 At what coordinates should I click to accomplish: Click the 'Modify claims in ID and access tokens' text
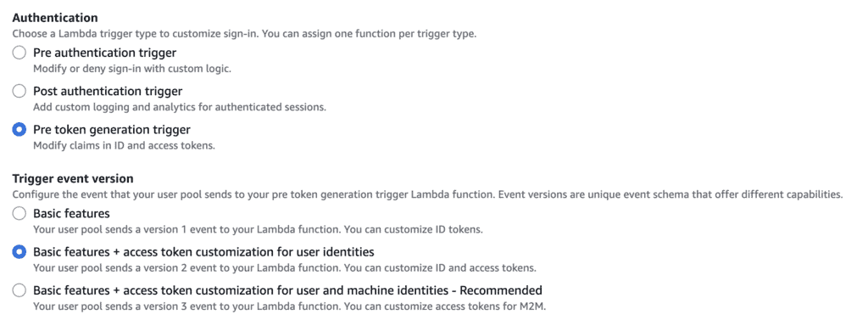point(124,146)
